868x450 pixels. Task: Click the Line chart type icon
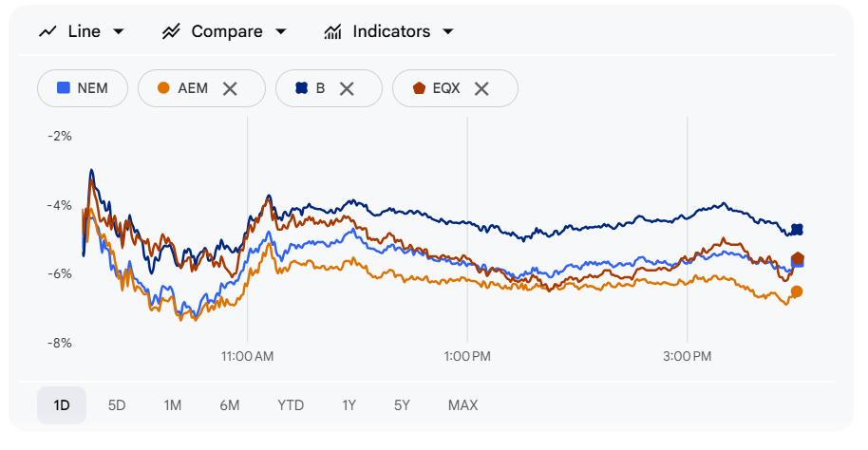click(x=47, y=31)
